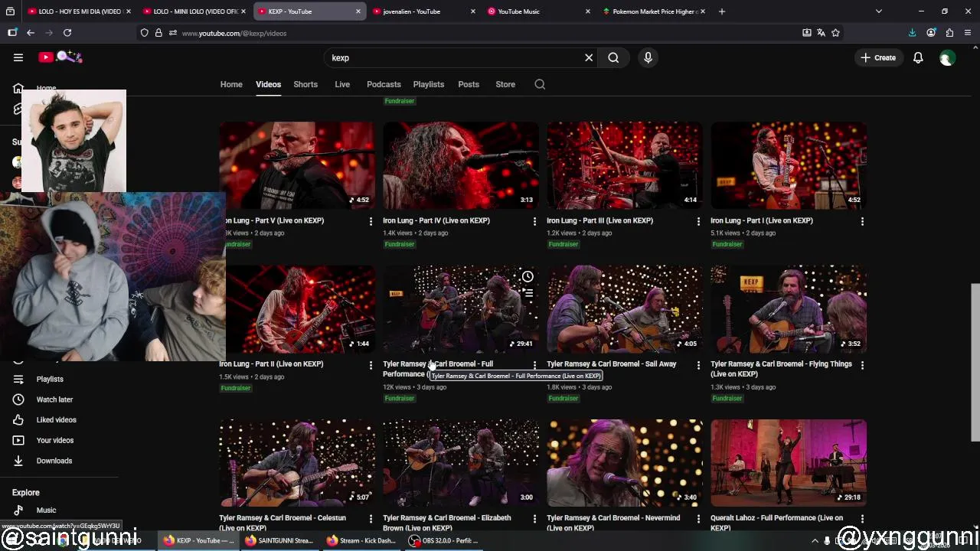Open the Posts tab
Screen dimensions: 980x551
[x=469, y=84]
